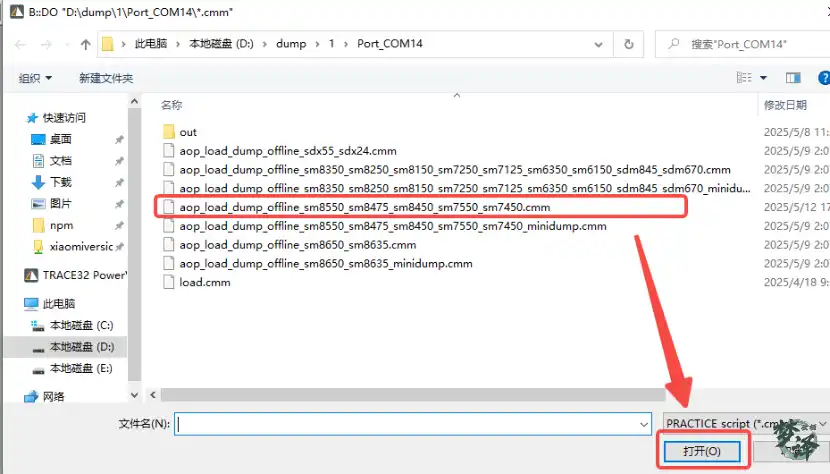830x474 pixels.
Task: Open the 'out' folder
Action: coord(188,132)
